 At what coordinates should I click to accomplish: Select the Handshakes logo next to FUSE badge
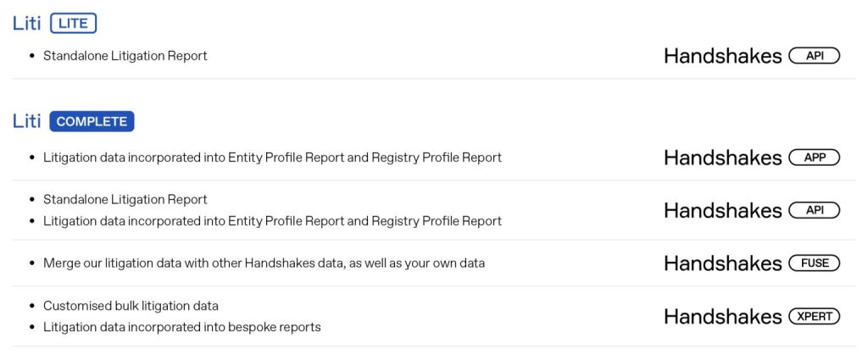point(722,263)
